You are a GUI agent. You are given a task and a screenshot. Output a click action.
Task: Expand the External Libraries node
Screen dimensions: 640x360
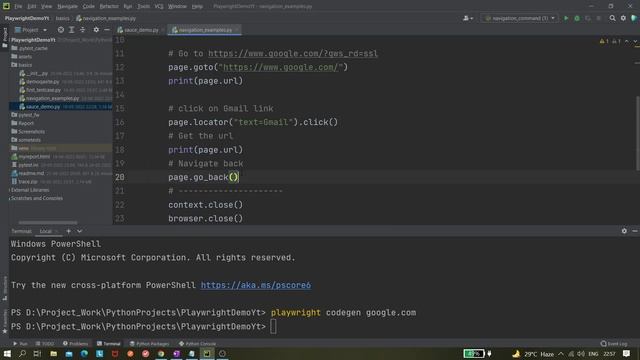click(x=10, y=190)
